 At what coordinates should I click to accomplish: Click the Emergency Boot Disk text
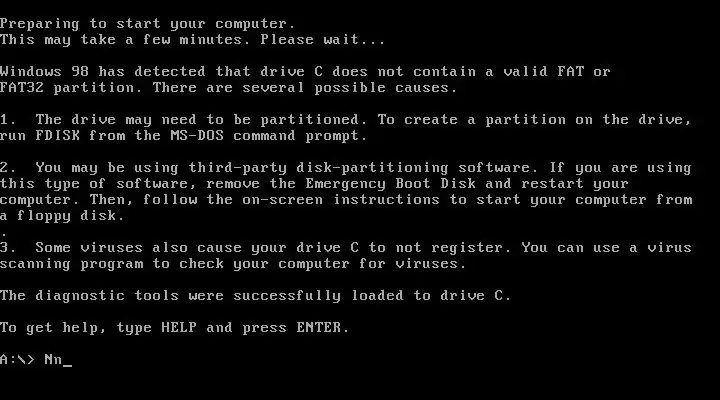tap(390, 184)
